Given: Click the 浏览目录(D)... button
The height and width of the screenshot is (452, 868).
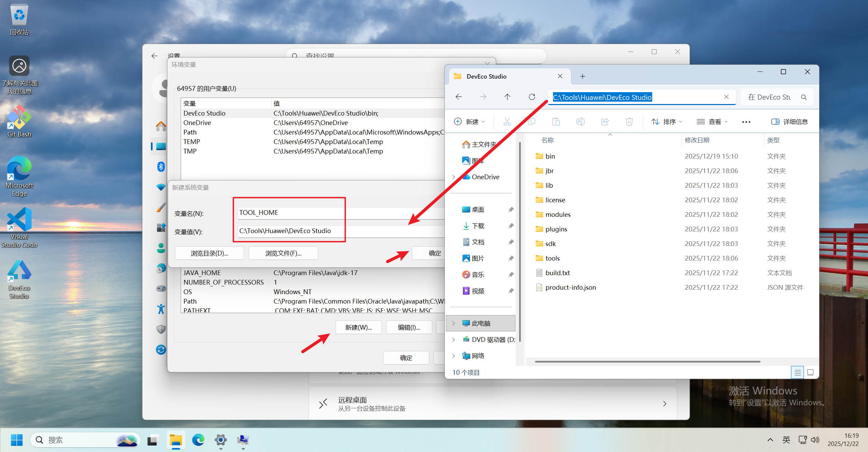Looking at the screenshot, I should pyautogui.click(x=209, y=253).
